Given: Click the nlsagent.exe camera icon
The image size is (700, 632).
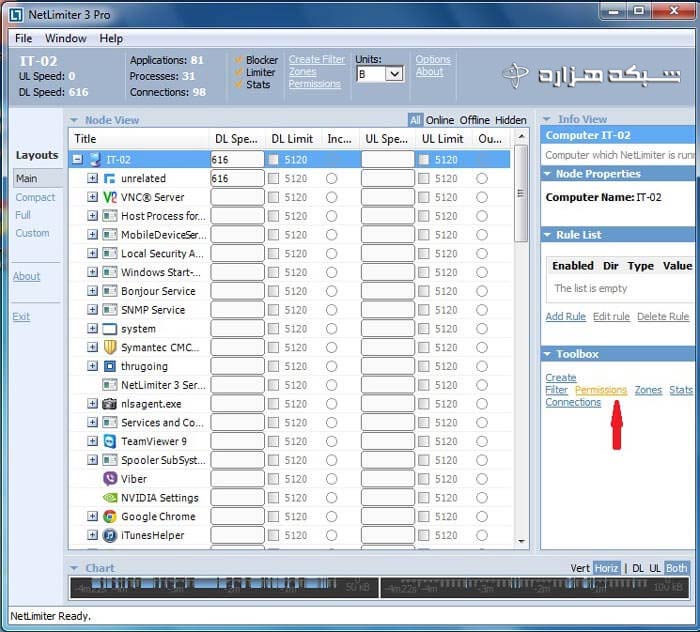Looking at the screenshot, I should 110,404.
